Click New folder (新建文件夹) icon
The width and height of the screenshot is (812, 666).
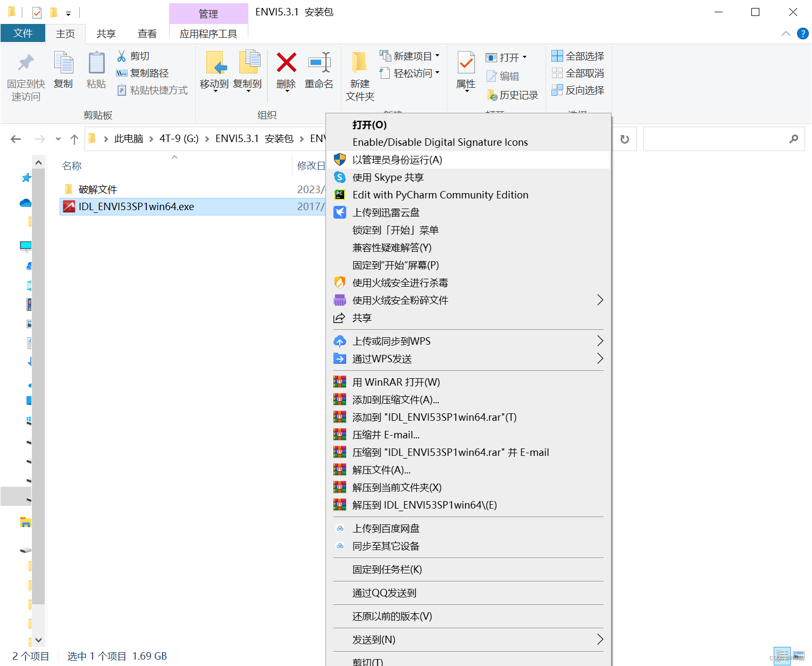click(360, 63)
